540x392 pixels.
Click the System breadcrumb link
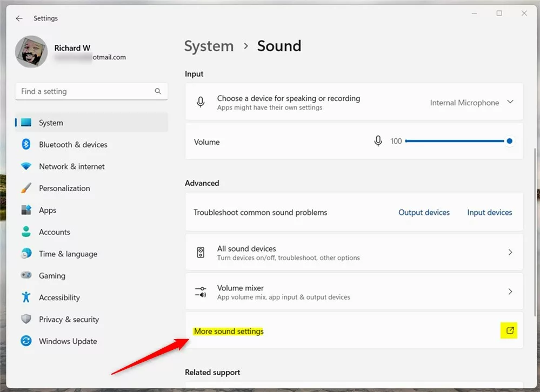point(209,46)
